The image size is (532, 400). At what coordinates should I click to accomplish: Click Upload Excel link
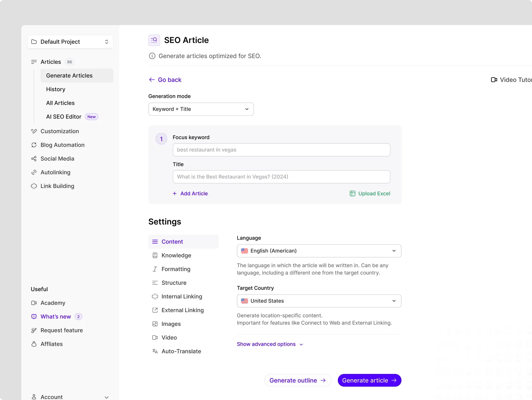click(370, 193)
